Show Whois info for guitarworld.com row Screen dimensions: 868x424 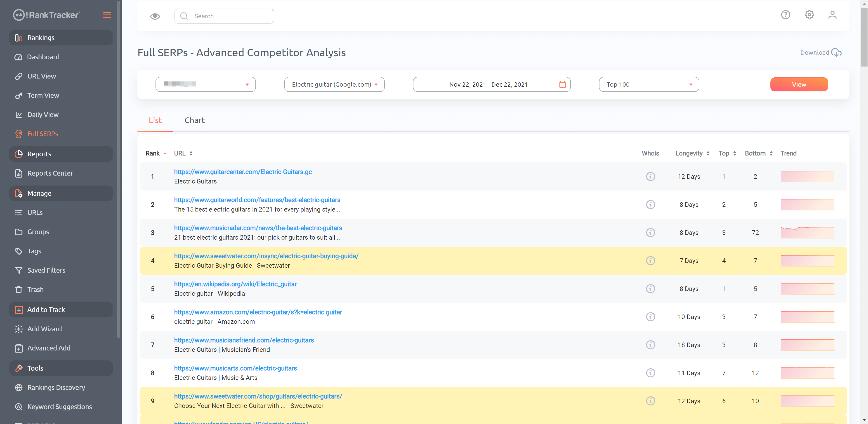[650, 204]
